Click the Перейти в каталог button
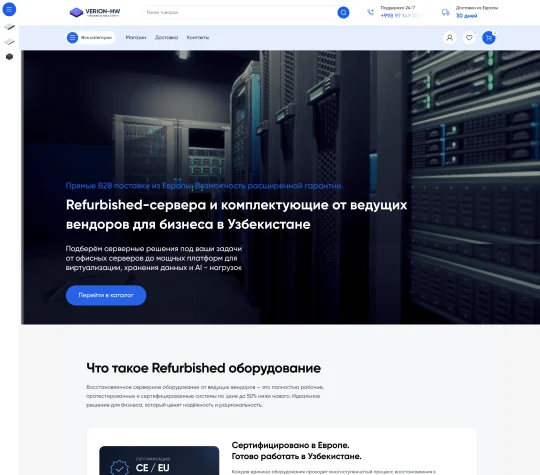This screenshot has width=540, height=475. tap(106, 295)
